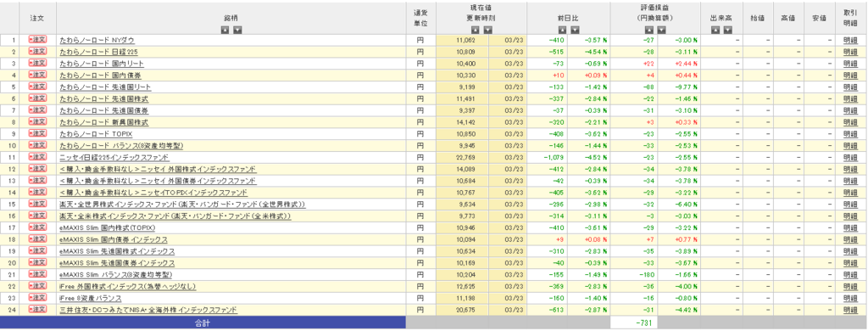This screenshot has height=331, width=868.
Task: Open 三井住友・DCつみたてNISA・全海外株インデックスファンド link
Action: point(148,310)
